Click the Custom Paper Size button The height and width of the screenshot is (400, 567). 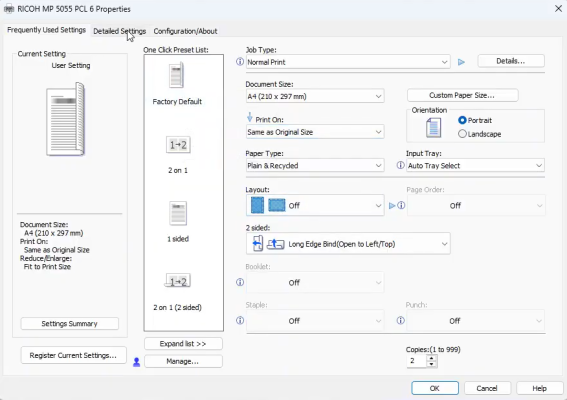[462, 95]
